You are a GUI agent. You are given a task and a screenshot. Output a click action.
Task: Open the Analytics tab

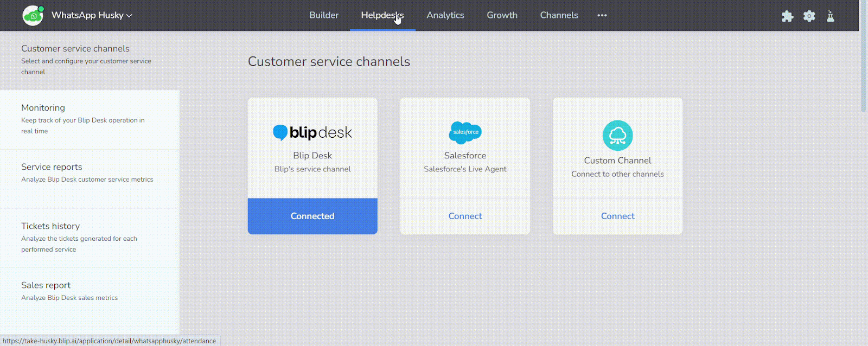445,15
